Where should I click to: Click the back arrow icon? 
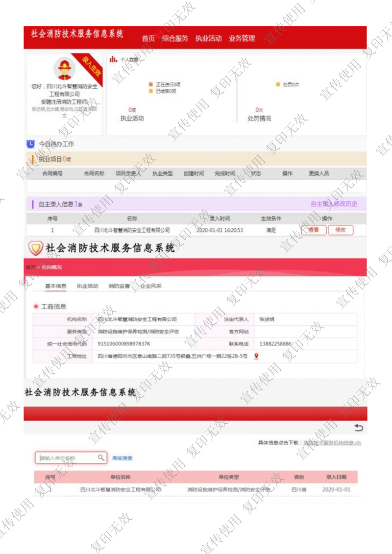click(x=359, y=428)
